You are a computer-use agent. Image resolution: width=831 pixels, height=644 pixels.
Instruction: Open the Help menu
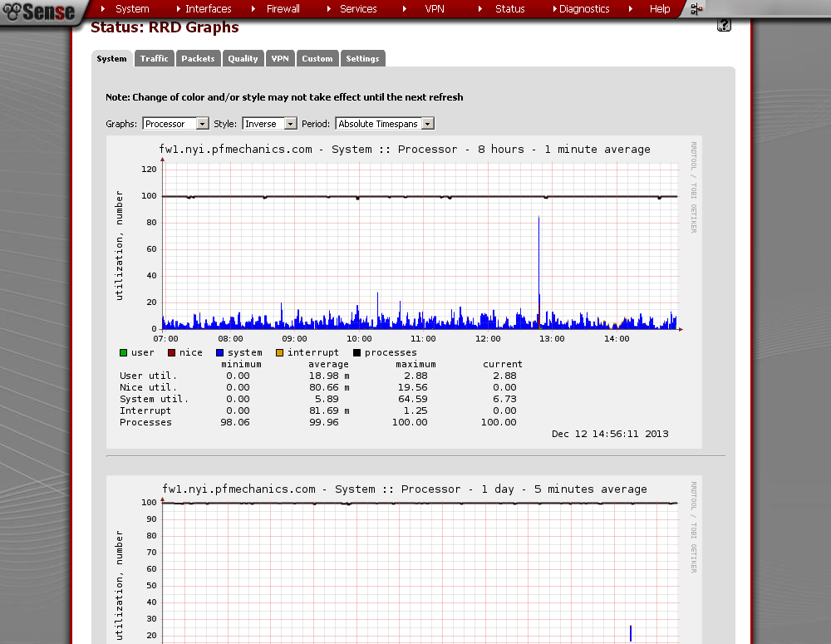click(x=660, y=8)
